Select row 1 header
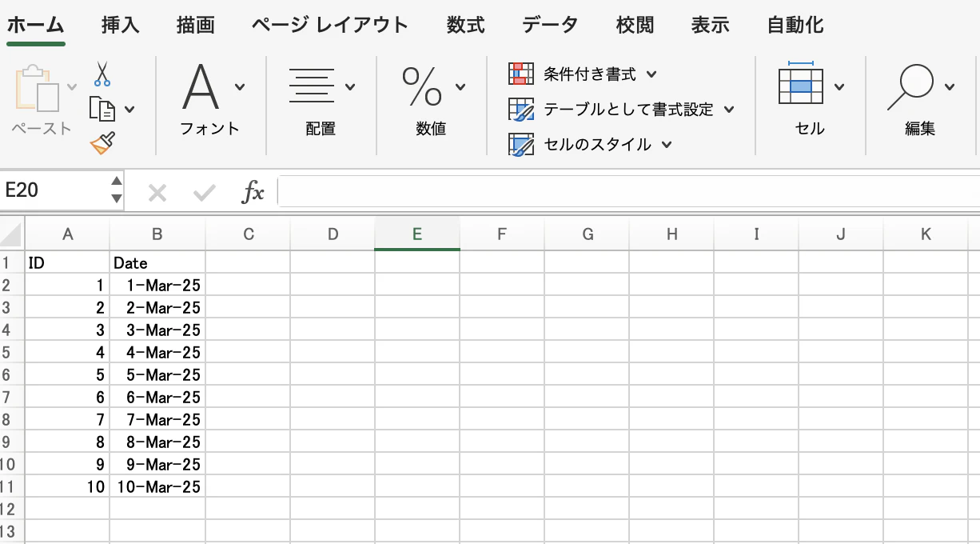 [12, 262]
